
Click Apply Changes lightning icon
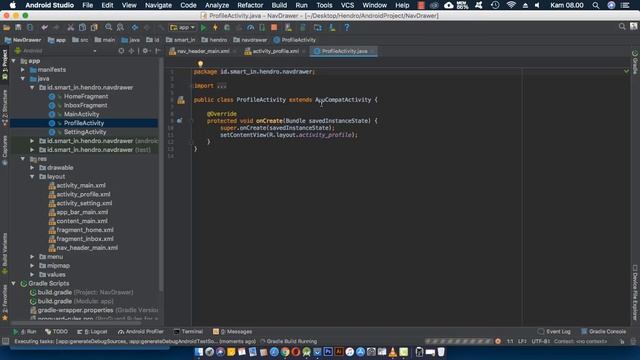[x=215, y=27]
